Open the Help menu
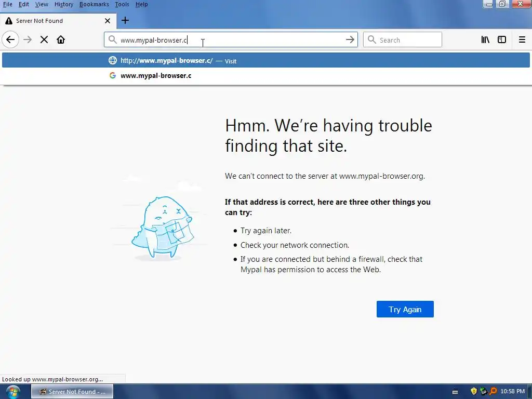This screenshot has height=399, width=532. (x=141, y=4)
